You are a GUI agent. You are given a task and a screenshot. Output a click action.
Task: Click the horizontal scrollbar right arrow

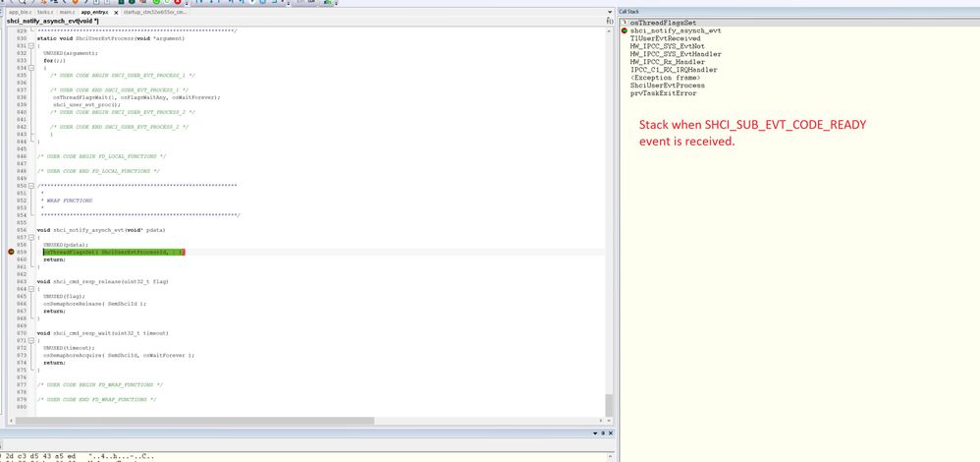pos(601,421)
